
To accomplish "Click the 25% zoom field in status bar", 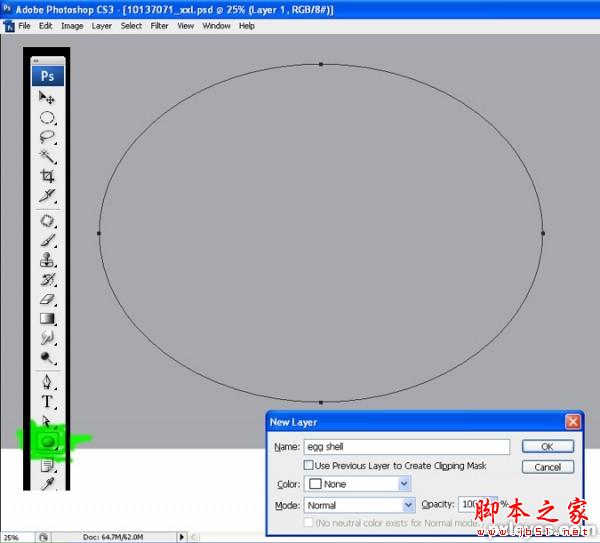I will click(x=11, y=538).
